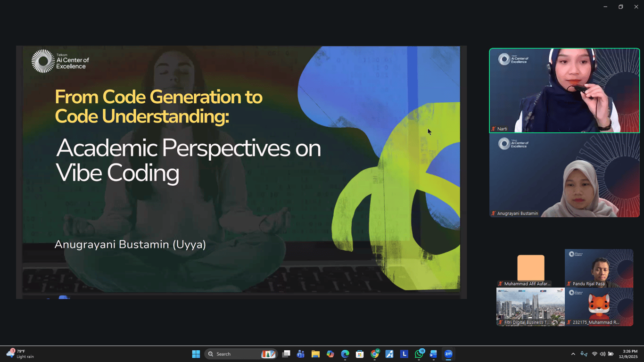
Task: Switch to Google Chrome in taskbar
Action: [x=375, y=354]
